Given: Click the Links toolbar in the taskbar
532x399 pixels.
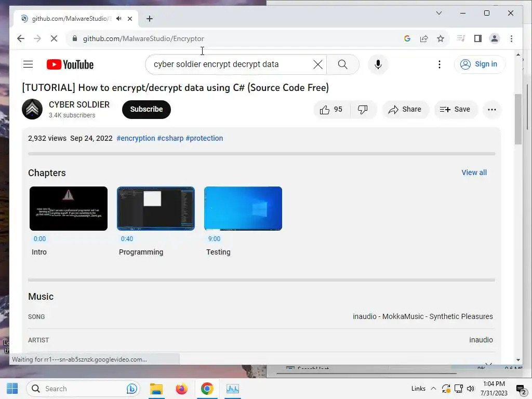Looking at the screenshot, I should click(x=418, y=389).
